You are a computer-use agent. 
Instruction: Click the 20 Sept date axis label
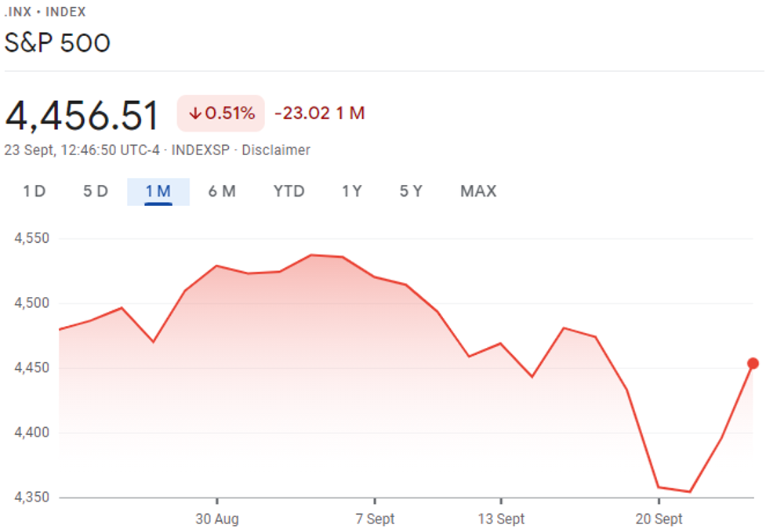coord(659,519)
